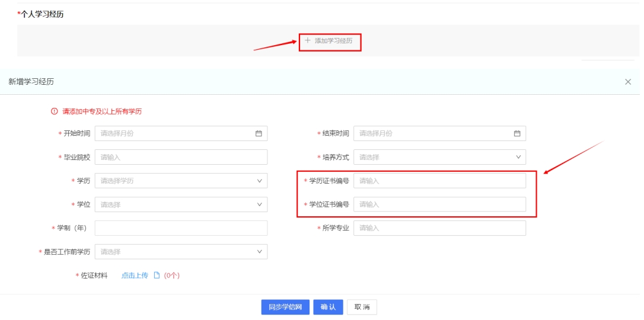Viewport: 644px width, 320px height.
Task: Click the 点击上传 link
Action: coord(135,275)
